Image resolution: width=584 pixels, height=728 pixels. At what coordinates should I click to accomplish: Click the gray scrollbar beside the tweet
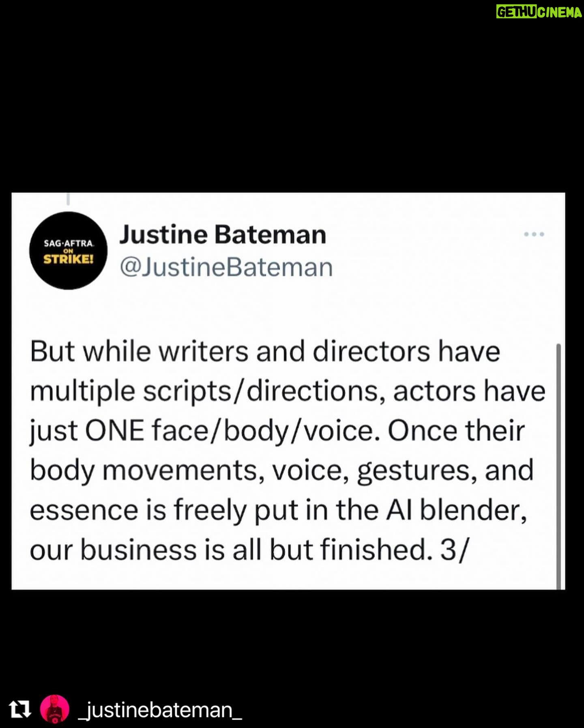point(558,466)
